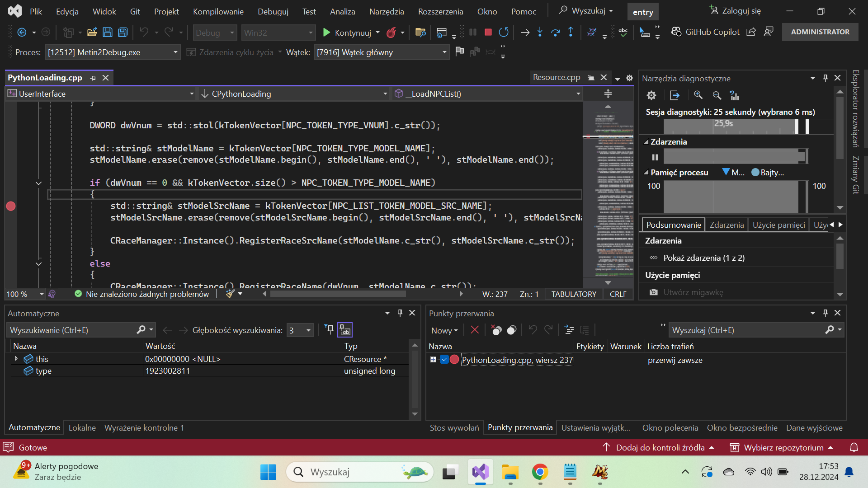Click Pokaż zdarzenia (1 z 2) link
The width and height of the screenshot is (868, 488).
point(703,258)
